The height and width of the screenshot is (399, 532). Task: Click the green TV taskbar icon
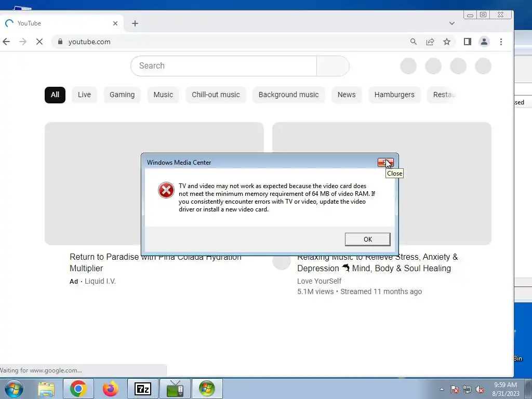[175, 389]
